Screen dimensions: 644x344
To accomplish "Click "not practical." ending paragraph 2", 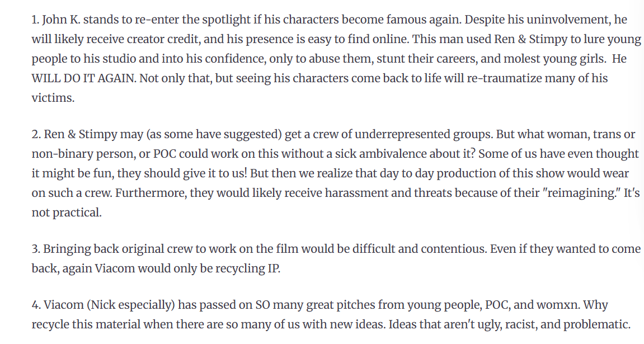I will [x=67, y=213].
